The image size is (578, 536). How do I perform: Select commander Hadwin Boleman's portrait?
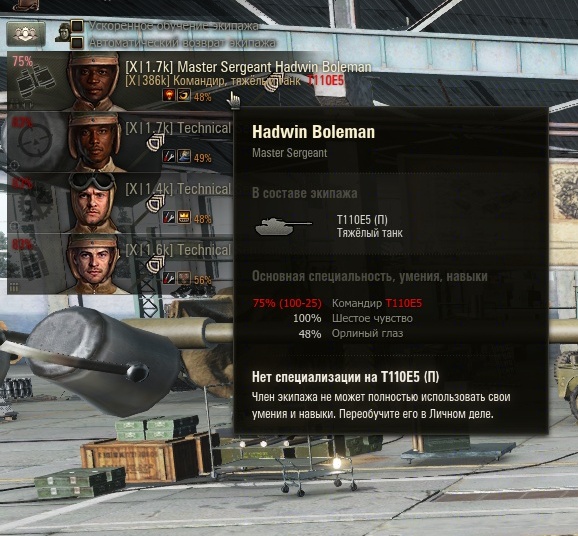95,82
